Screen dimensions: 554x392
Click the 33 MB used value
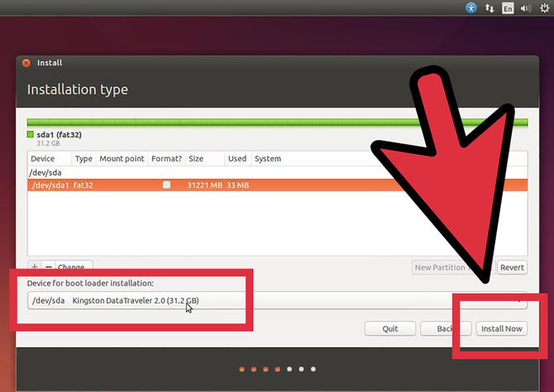(x=238, y=185)
